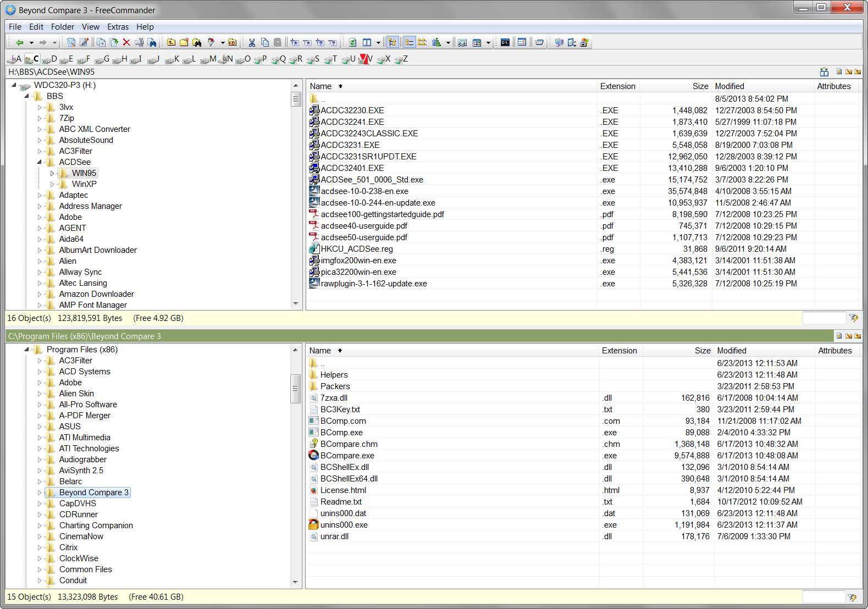Switch to drive V button
Image resolution: width=868 pixels, height=609 pixels.
tap(366, 59)
